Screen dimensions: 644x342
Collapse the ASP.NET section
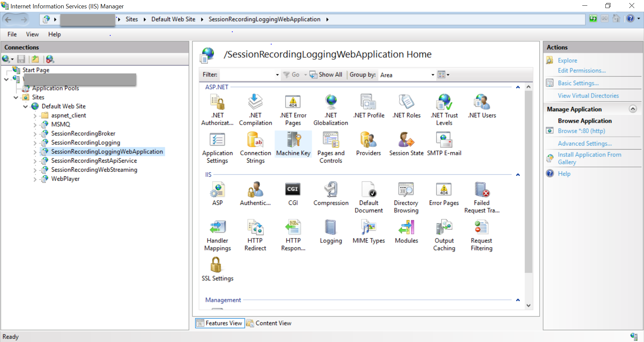pos(518,87)
